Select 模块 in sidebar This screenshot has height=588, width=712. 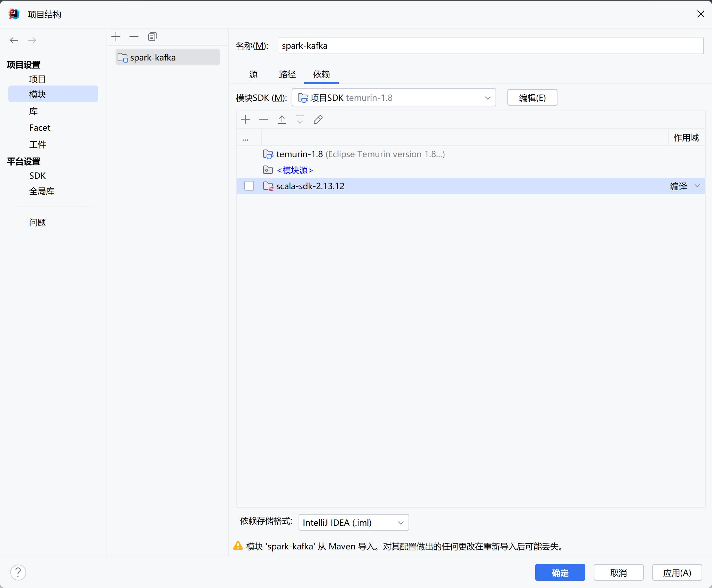[x=53, y=94]
